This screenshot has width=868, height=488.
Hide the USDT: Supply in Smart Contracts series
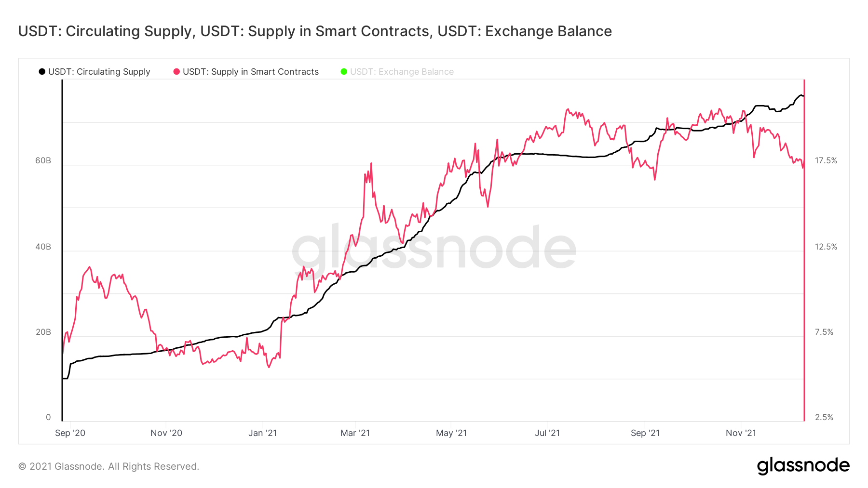(x=251, y=72)
